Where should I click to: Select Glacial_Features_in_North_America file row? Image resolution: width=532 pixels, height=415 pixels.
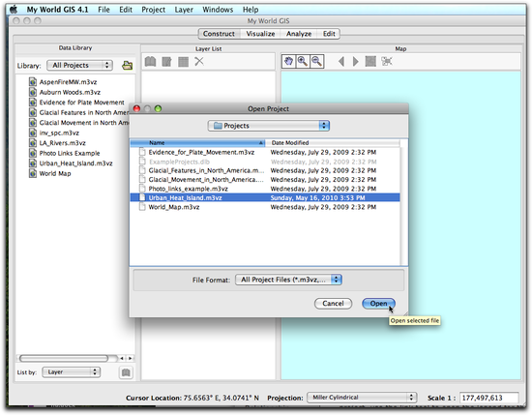265,170
